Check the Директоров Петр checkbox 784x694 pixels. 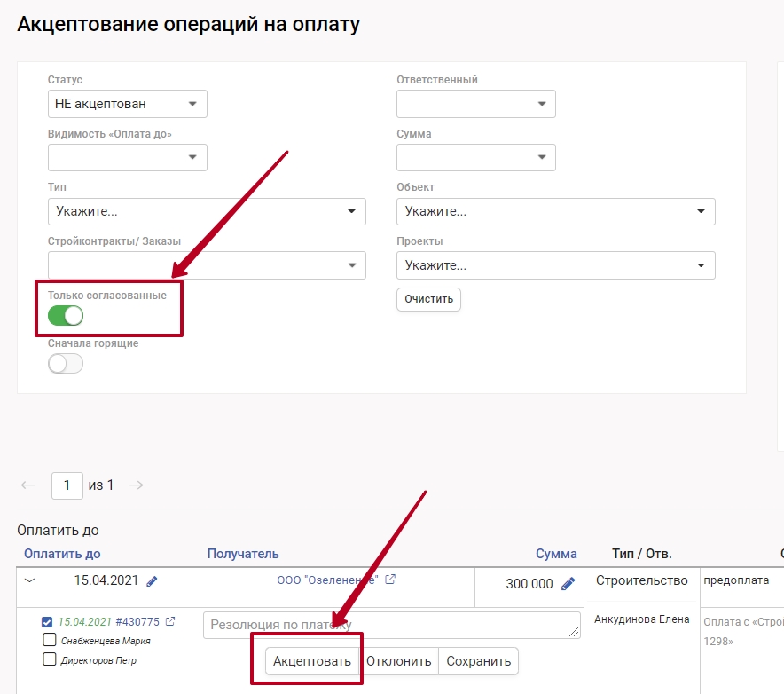50,659
